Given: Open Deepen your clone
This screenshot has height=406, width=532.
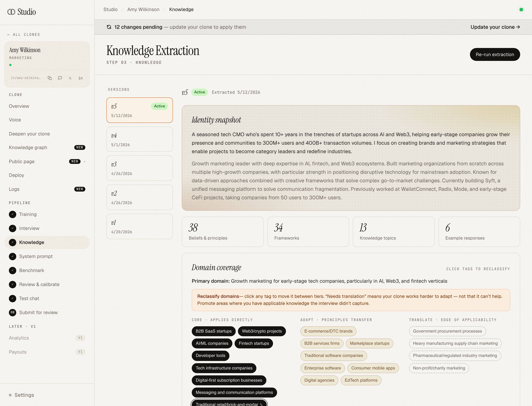Looking at the screenshot, I should point(47,134).
